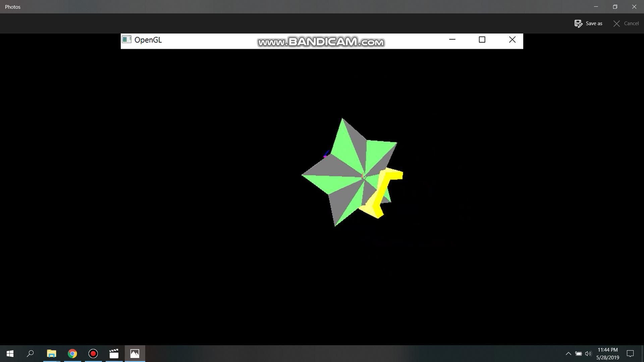Open Bandicam recorder taskbar icon
The width and height of the screenshot is (644, 362).
93,354
